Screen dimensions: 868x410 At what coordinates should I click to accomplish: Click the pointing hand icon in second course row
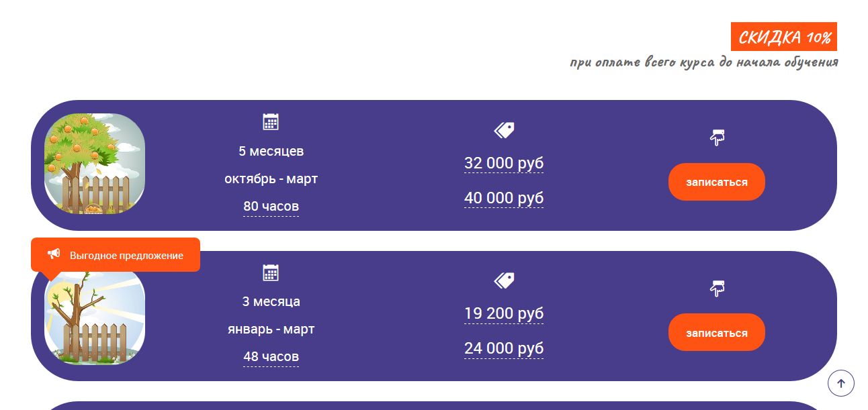tap(717, 289)
